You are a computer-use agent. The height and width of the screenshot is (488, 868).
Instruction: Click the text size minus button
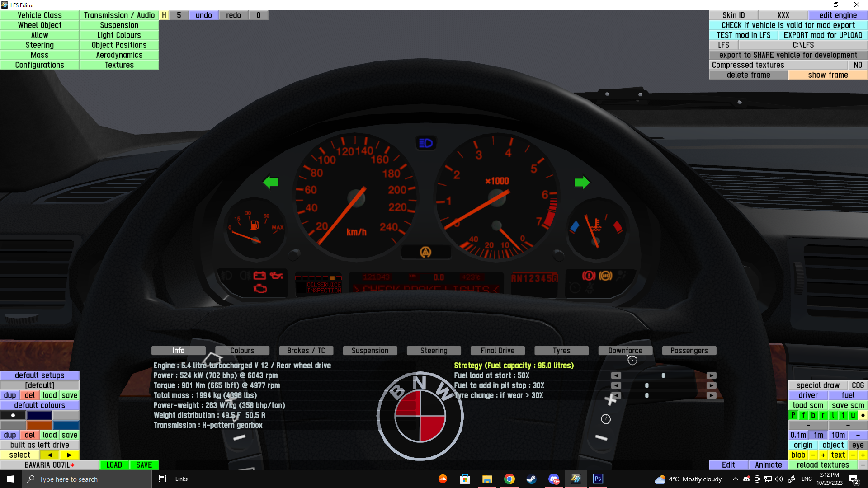point(853,455)
